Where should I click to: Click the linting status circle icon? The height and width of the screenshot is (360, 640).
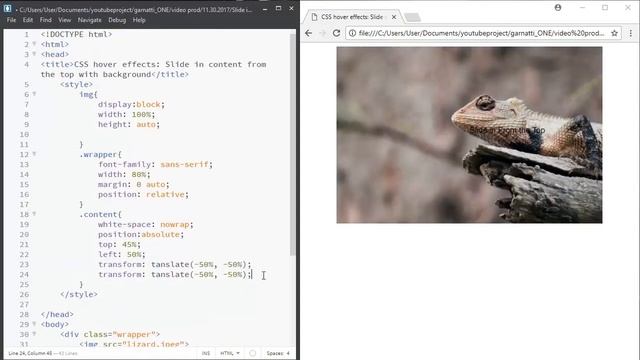tap(253, 353)
